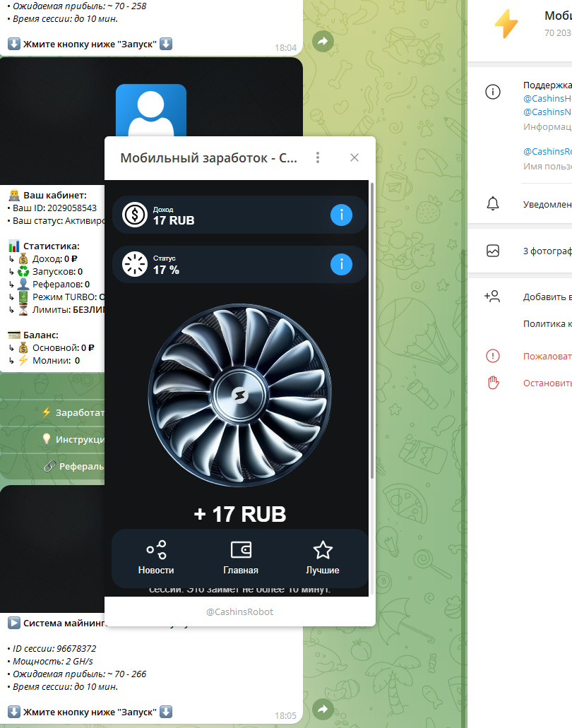
Task: Click the Реферальная bot keyboard button
Action: tap(52, 466)
